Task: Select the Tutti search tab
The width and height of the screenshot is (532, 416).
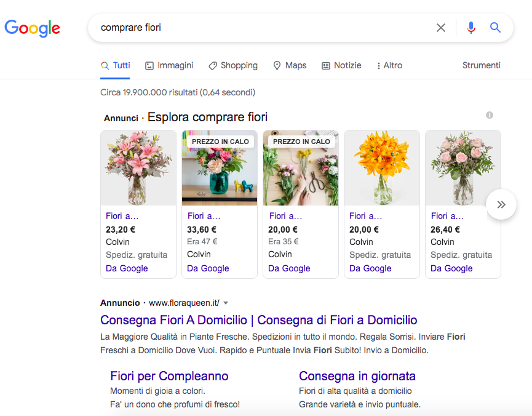Action: tap(115, 66)
